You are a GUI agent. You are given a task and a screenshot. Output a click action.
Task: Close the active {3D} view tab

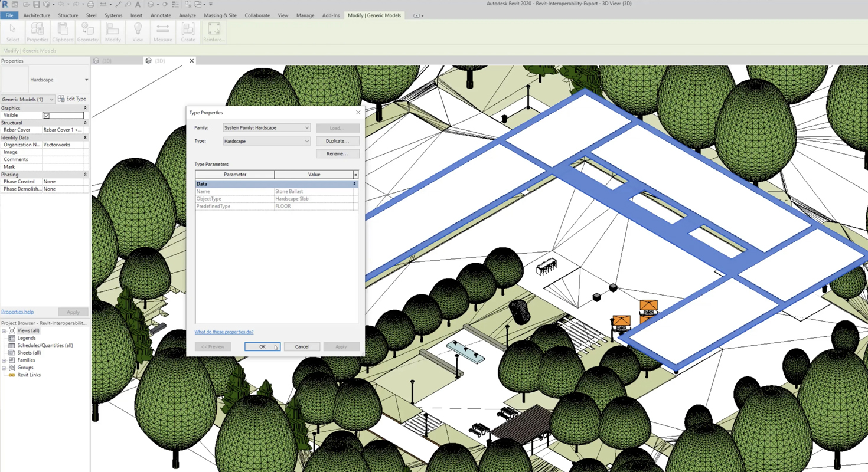(191, 61)
